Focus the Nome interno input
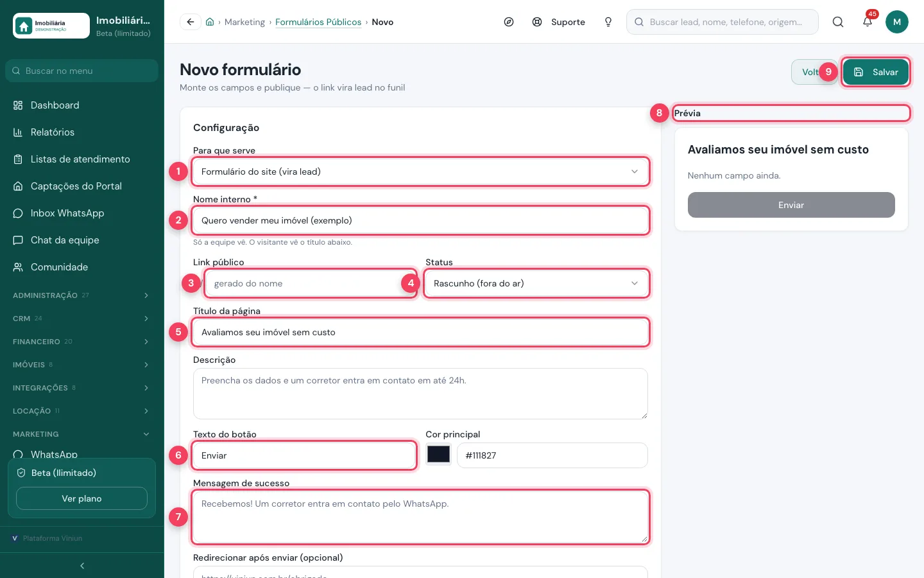The image size is (924, 578). coord(420,220)
